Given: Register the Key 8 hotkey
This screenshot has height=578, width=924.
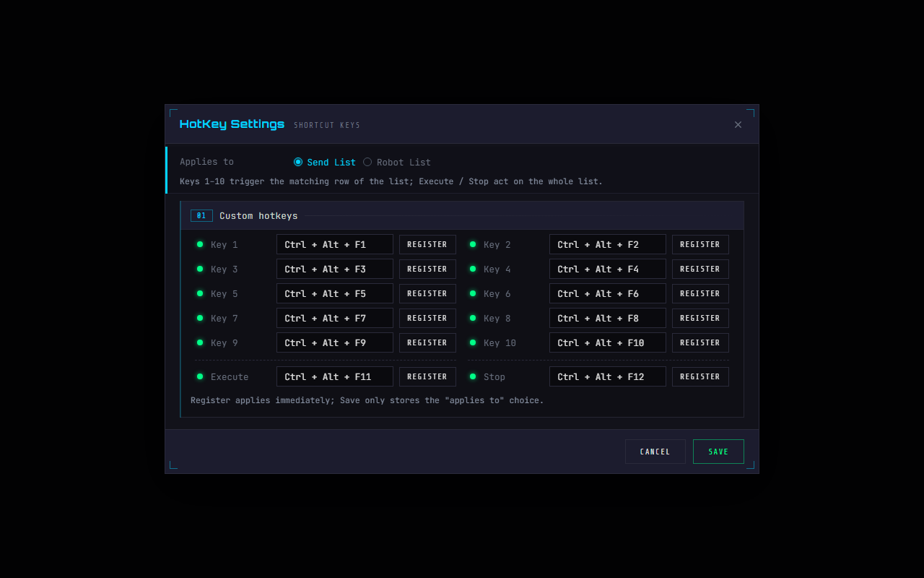Looking at the screenshot, I should (x=700, y=318).
